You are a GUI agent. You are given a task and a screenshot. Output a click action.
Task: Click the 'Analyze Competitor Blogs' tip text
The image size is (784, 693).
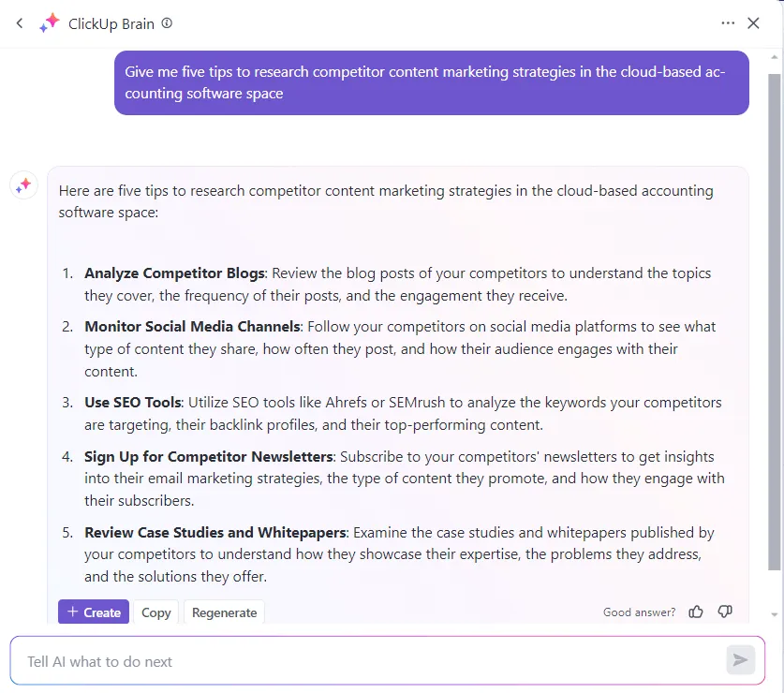coord(174,273)
